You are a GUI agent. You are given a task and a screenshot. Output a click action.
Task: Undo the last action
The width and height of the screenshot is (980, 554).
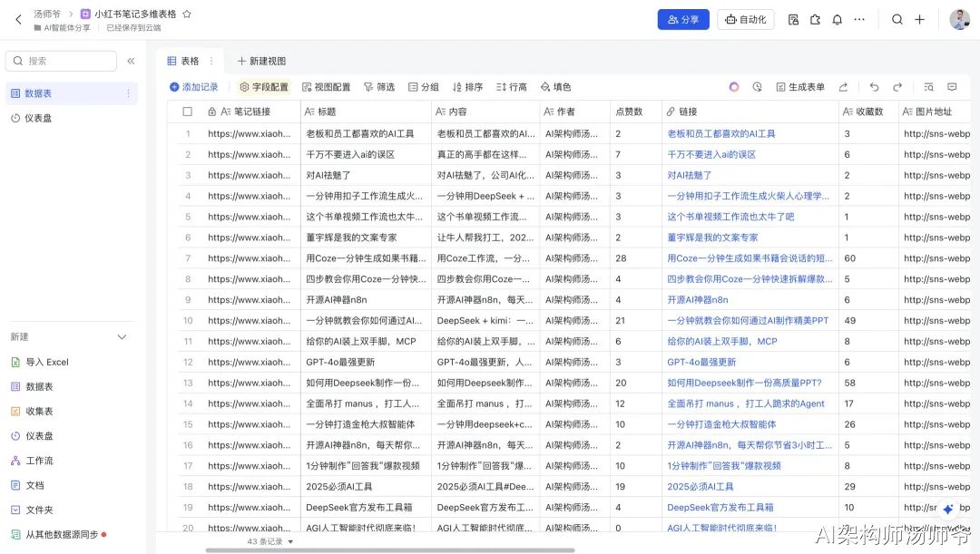coord(874,87)
